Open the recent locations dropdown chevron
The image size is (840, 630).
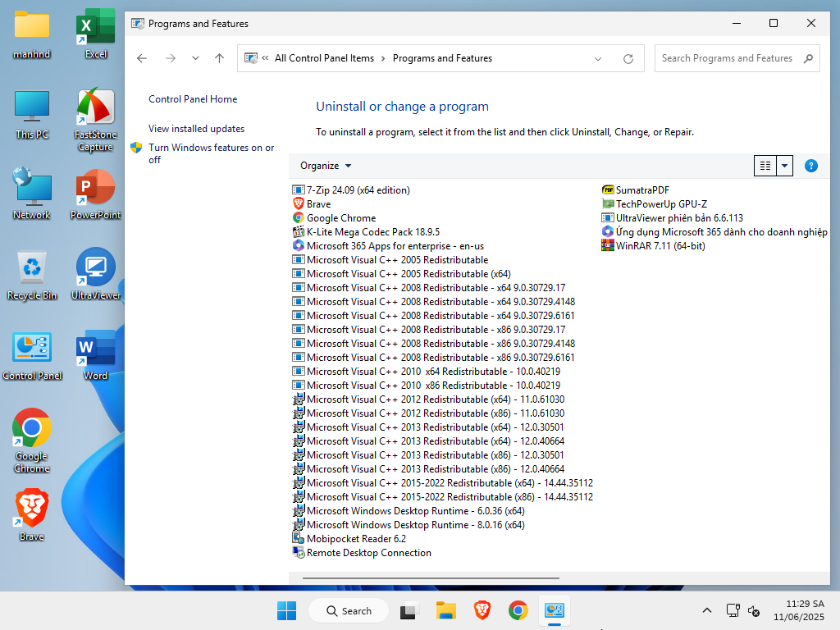(x=195, y=58)
